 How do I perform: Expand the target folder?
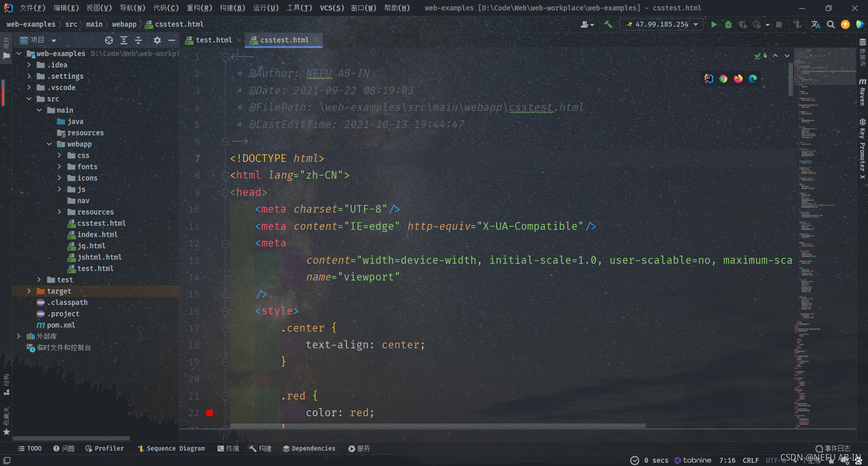[x=29, y=291]
